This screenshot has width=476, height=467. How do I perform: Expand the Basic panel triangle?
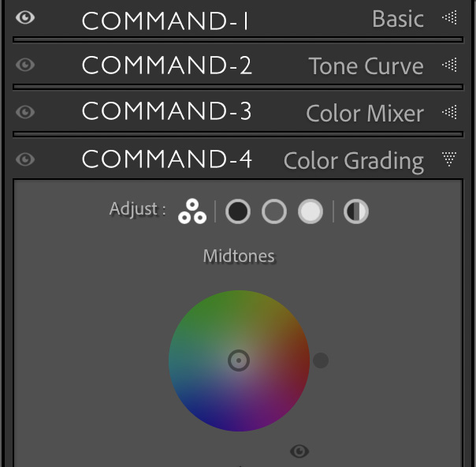click(449, 17)
